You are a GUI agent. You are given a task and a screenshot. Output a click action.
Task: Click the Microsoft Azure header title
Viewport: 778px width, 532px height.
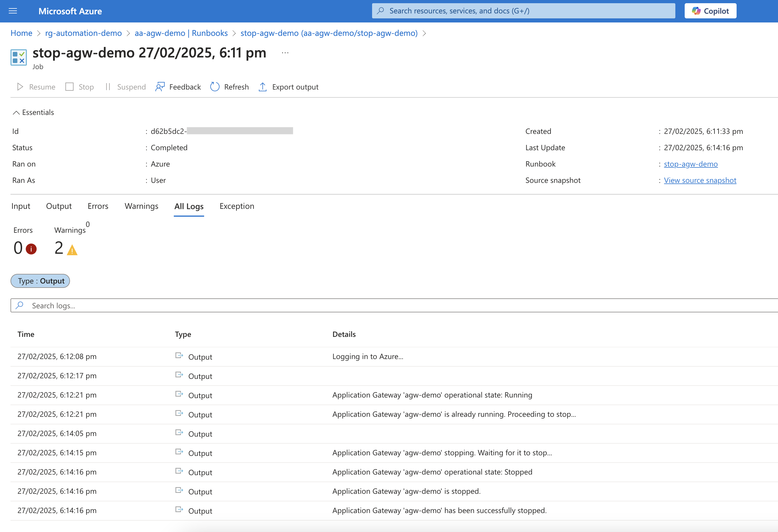coord(70,11)
